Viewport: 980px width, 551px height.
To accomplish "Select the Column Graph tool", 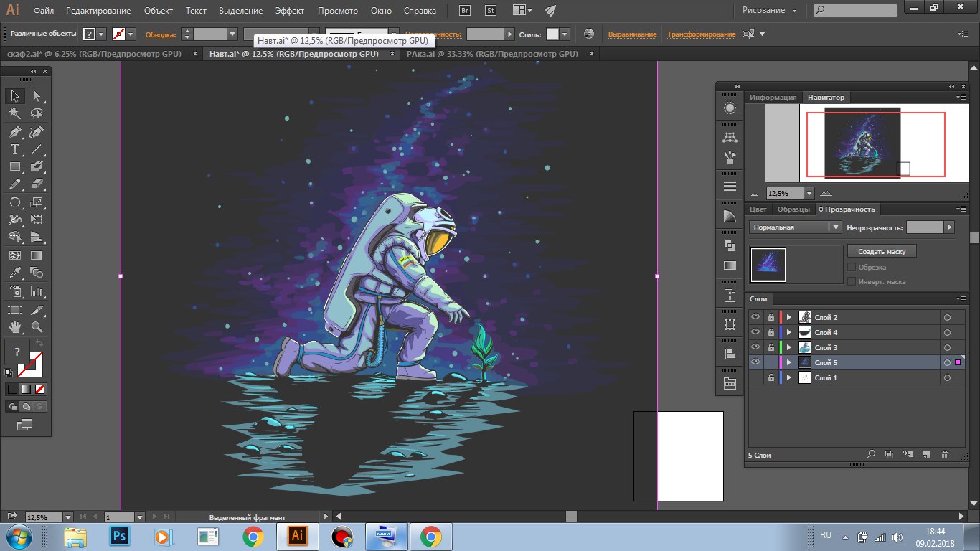I will (37, 291).
